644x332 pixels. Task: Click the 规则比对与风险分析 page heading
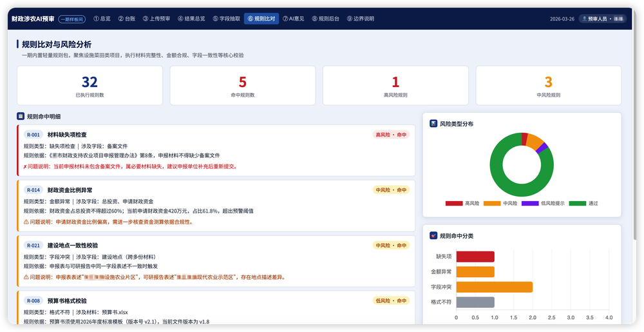[x=57, y=44]
